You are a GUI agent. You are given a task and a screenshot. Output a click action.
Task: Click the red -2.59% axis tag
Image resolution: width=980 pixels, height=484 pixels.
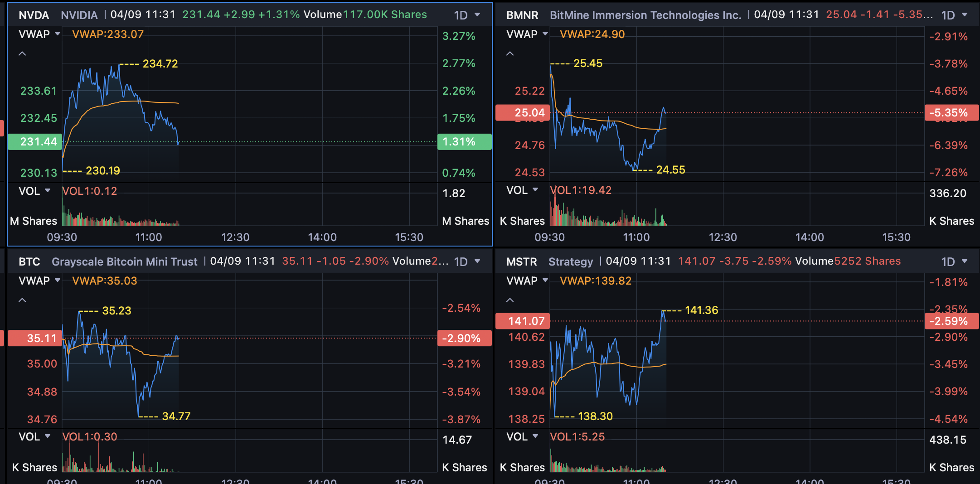click(x=952, y=321)
